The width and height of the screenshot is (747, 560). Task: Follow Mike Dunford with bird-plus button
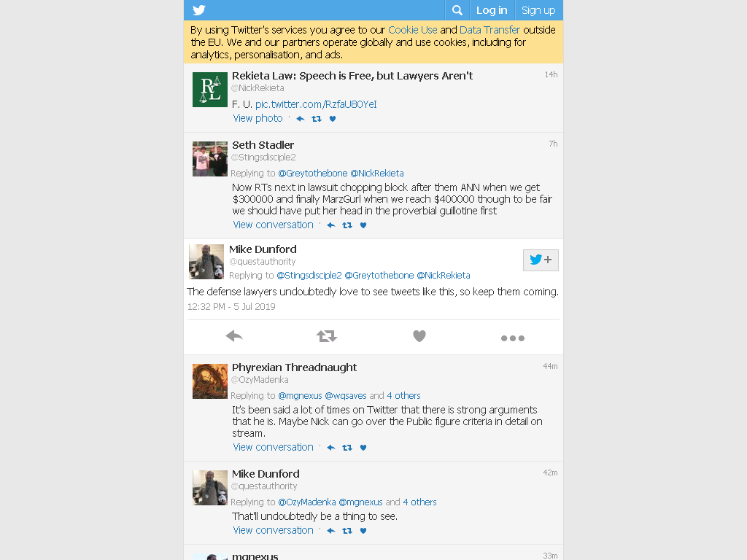pyautogui.click(x=541, y=260)
